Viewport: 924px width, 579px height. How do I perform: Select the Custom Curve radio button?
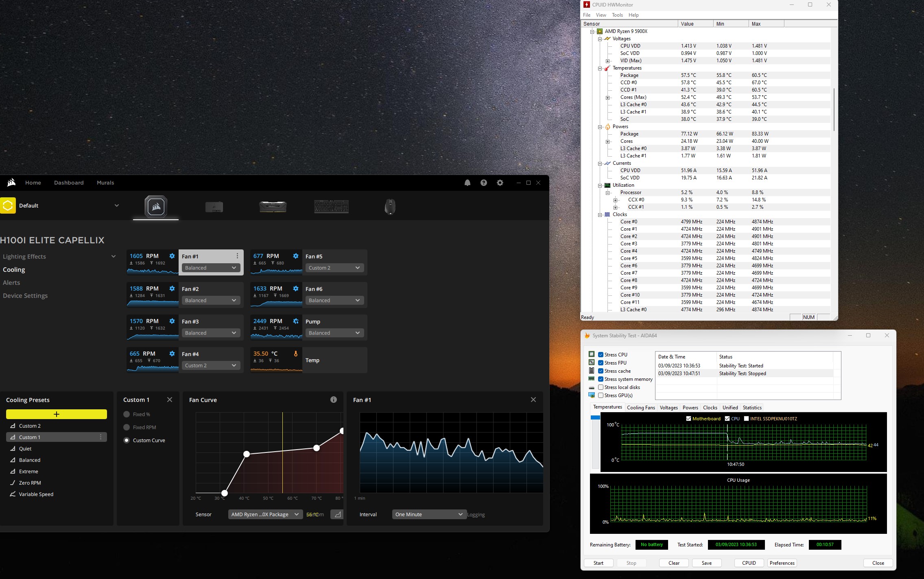coord(127,439)
